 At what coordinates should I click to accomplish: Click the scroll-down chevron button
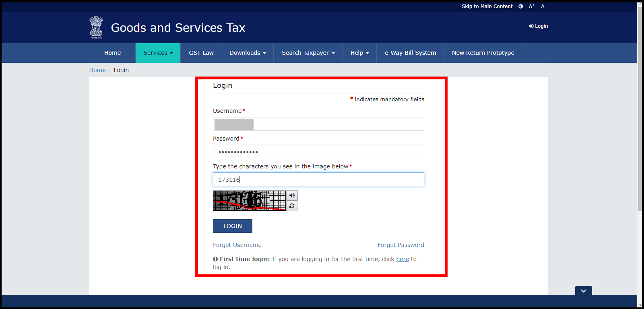pos(583,291)
